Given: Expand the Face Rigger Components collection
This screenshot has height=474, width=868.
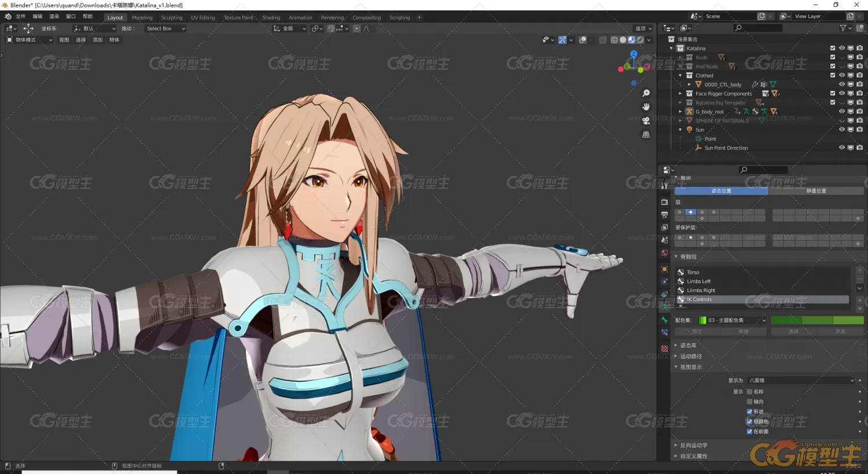Looking at the screenshot, I should coord(680,94).
